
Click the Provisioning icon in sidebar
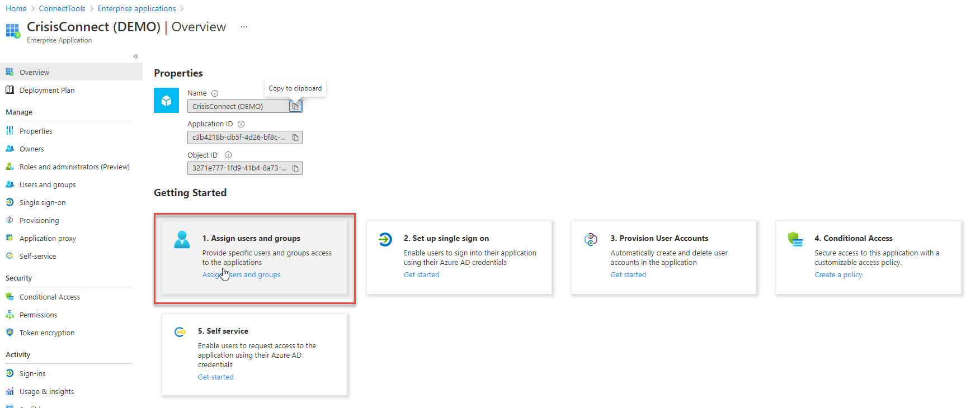10,220
